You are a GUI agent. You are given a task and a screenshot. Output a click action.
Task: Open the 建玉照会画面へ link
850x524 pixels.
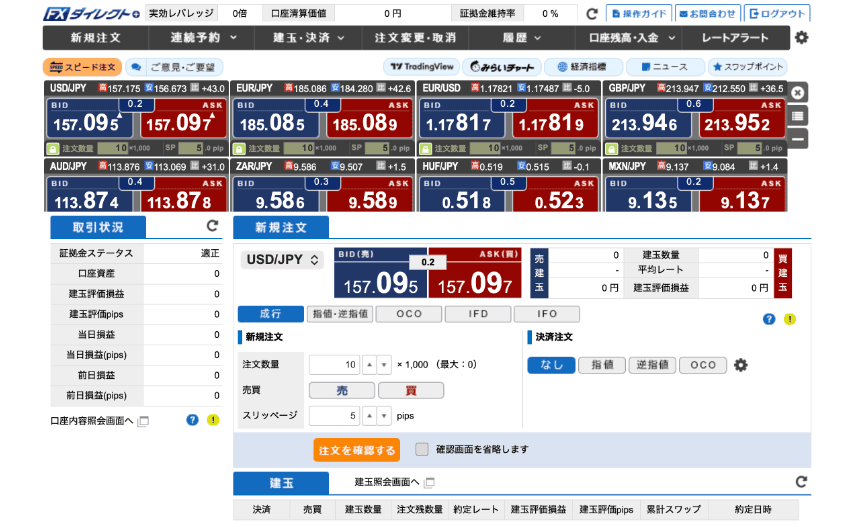[387, 482]
